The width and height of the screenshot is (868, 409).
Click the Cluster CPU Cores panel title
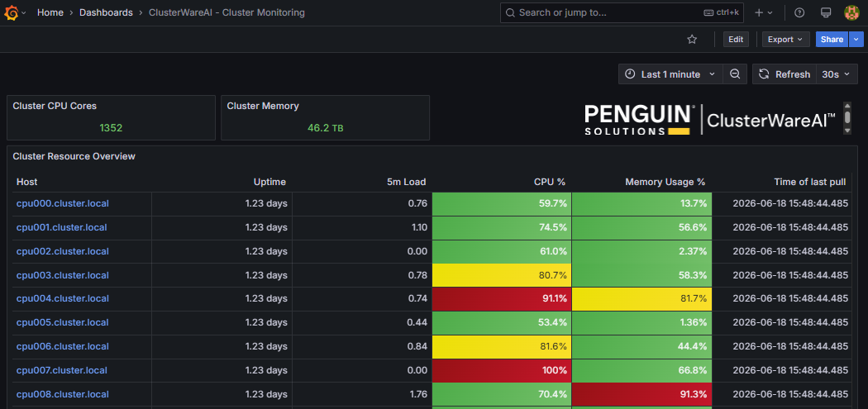55,106
